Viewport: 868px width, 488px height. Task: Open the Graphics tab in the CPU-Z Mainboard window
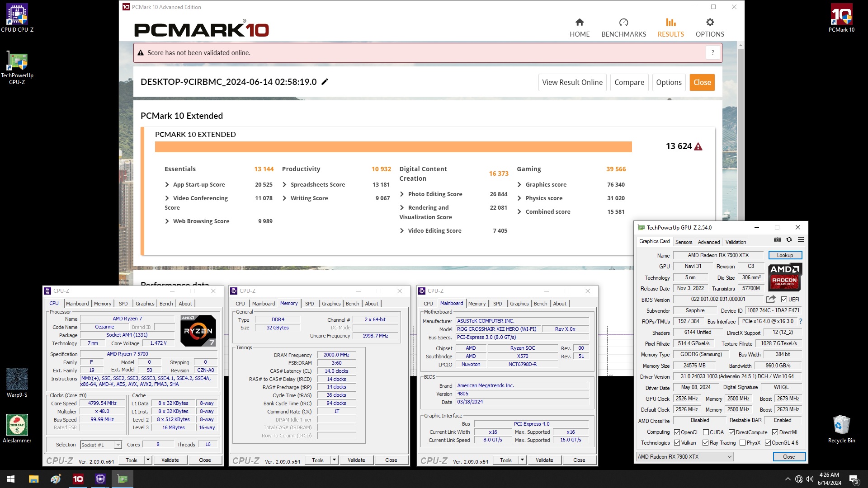519,304
